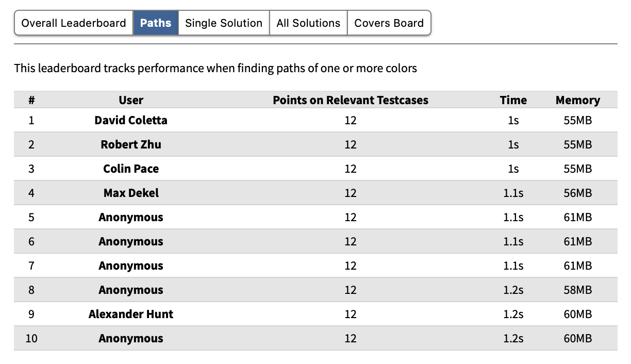Viewport: 631px width, 364px height.
Task: Click the Memory column header
Action: (578, 100)
